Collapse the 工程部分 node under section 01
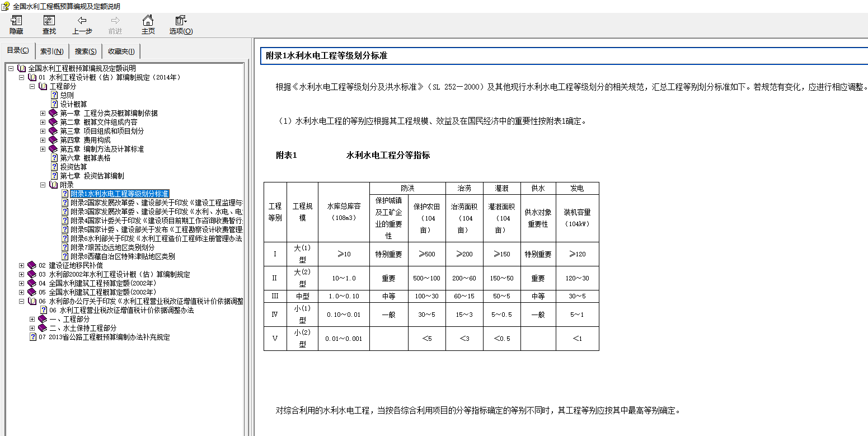Screen dimensions: 868x436 (x=32, y=86)
